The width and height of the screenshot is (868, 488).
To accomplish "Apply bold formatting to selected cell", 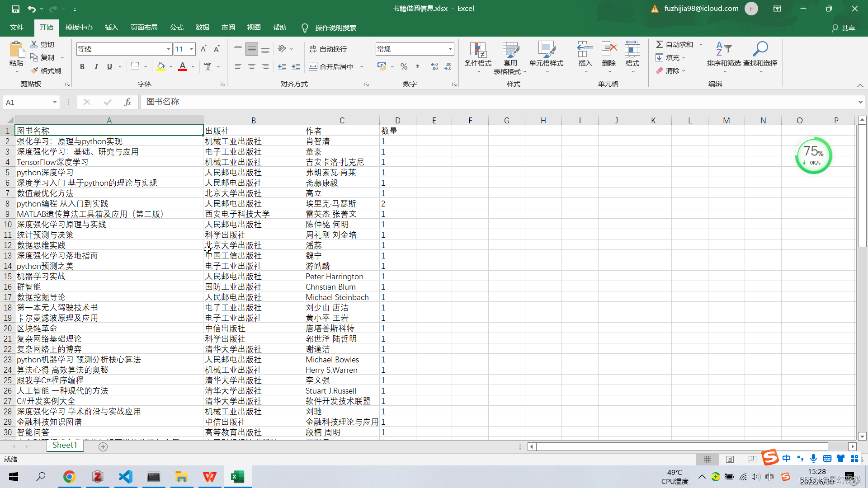I will tap(82, 66).
